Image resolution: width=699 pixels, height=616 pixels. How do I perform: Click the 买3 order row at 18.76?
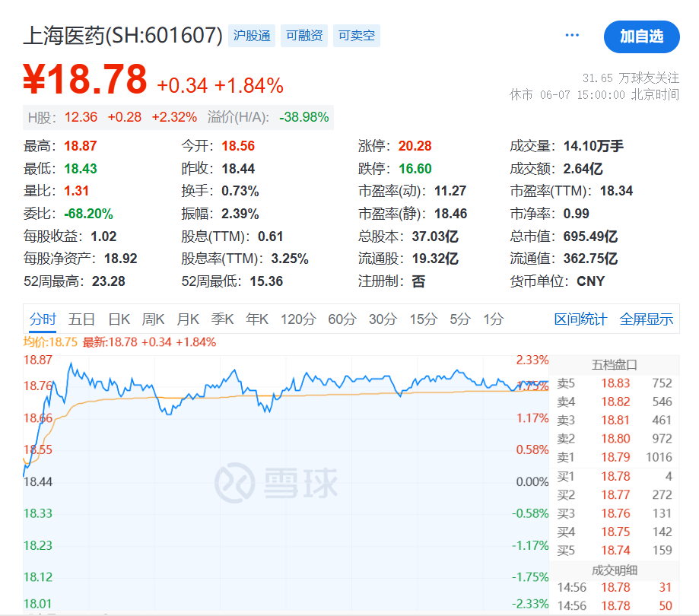click(615, 513)
